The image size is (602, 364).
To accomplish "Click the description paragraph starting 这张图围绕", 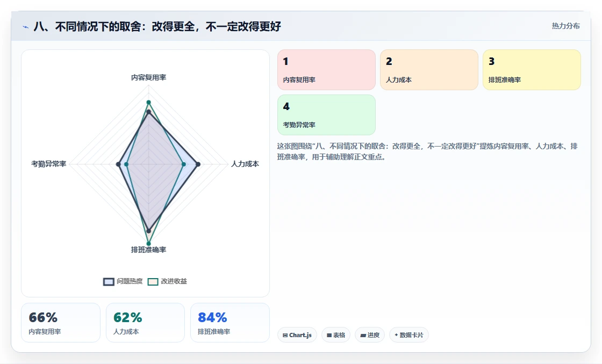I will (x=427, y=151).
